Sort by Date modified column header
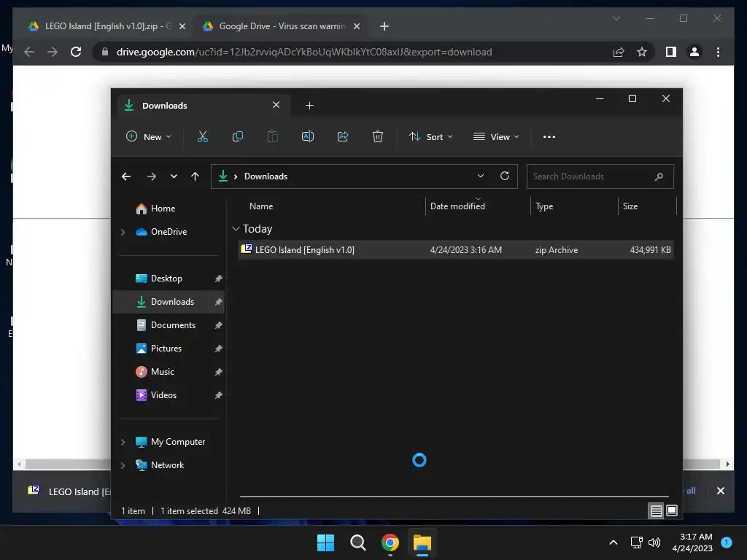Image resolution: width=747 pixels, height=560 pixels. tap(457, 206)
